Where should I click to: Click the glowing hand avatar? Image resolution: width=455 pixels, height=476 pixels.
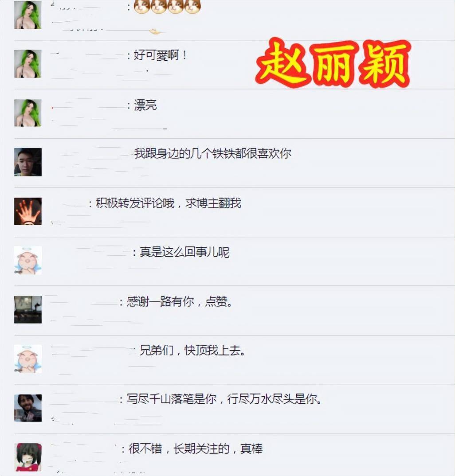click(27, 211)
